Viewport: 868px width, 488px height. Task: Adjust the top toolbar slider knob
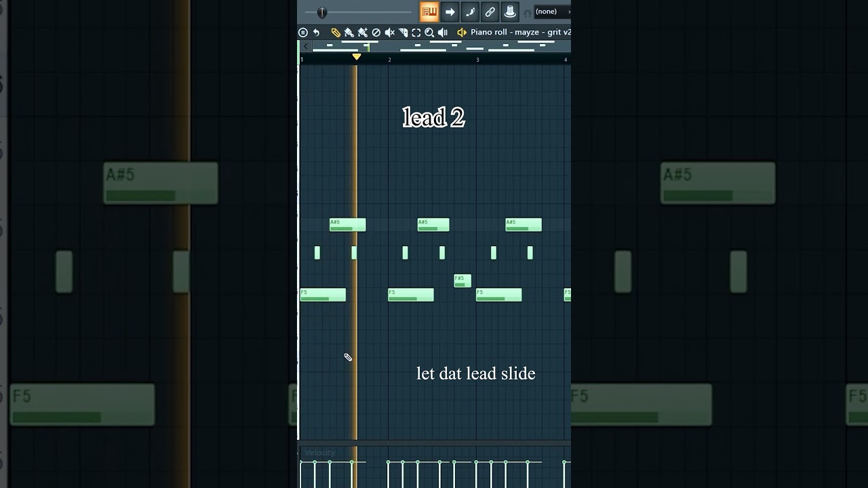tap(322, 12)
